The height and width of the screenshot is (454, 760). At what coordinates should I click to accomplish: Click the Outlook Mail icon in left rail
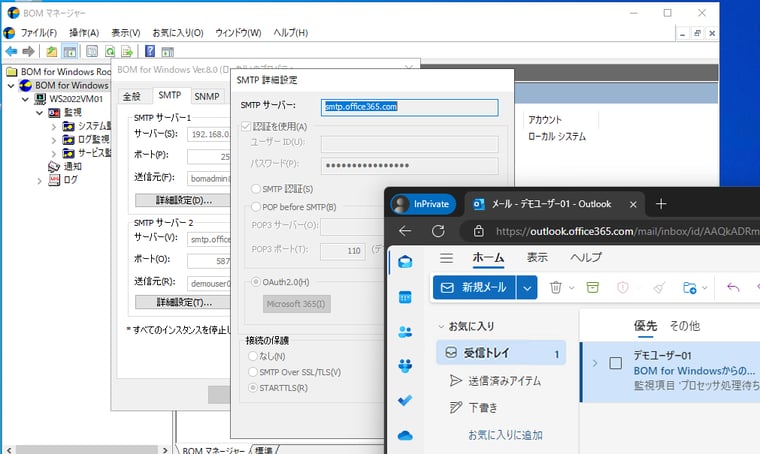(405, 262)
